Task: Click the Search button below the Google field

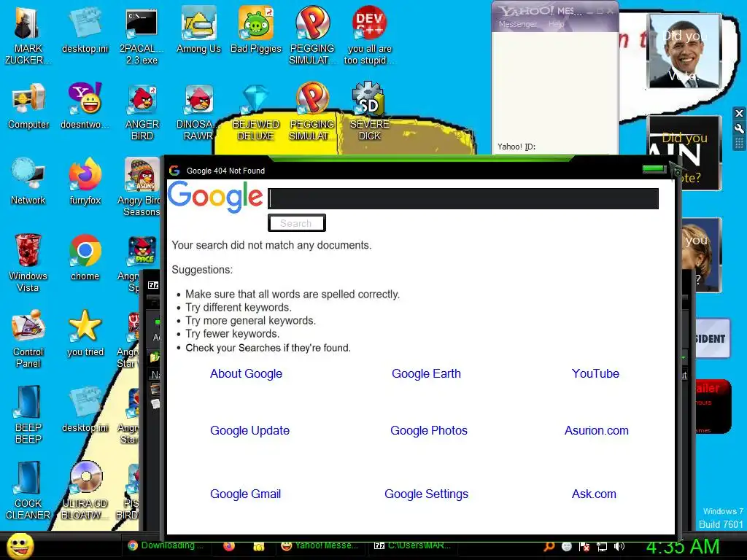Action: (x=296, y=223)
